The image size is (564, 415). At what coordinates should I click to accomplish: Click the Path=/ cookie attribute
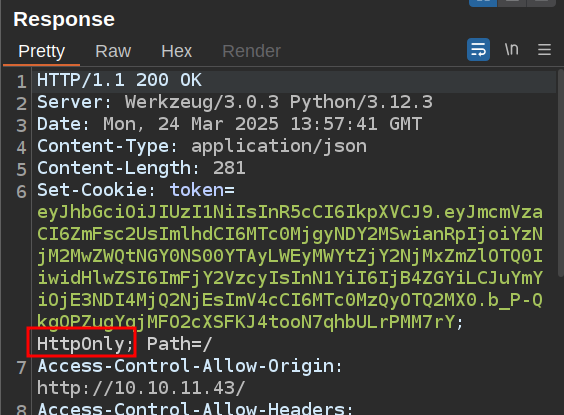tap(179, 344)
